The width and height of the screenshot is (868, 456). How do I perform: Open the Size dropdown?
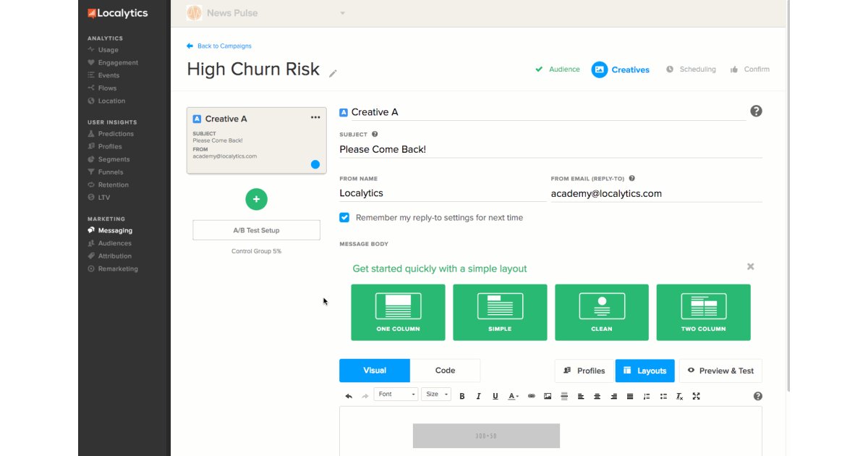point(437,394)
